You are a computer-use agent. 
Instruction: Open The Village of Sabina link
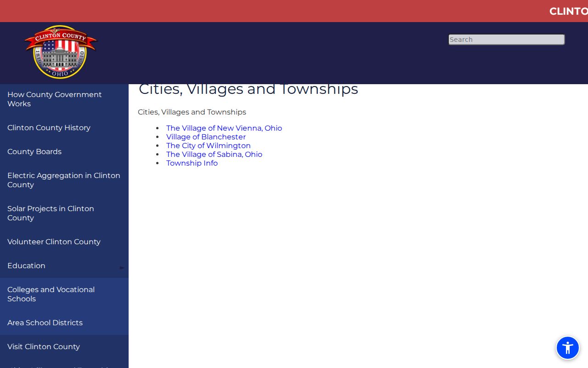pos(214,154)
